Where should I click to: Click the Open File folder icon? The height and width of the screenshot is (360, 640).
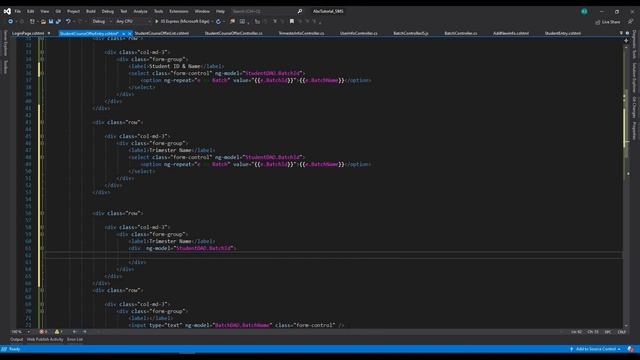(43, 21)
